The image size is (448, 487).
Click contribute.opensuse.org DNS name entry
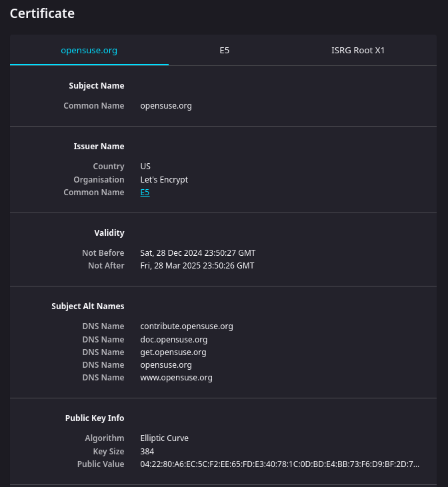tap(187, 326)
